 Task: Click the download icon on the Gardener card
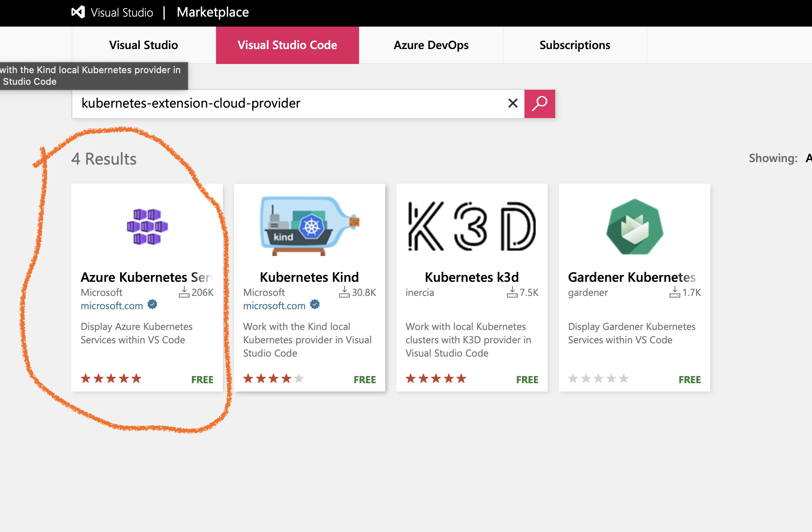(x=674, y=292)
